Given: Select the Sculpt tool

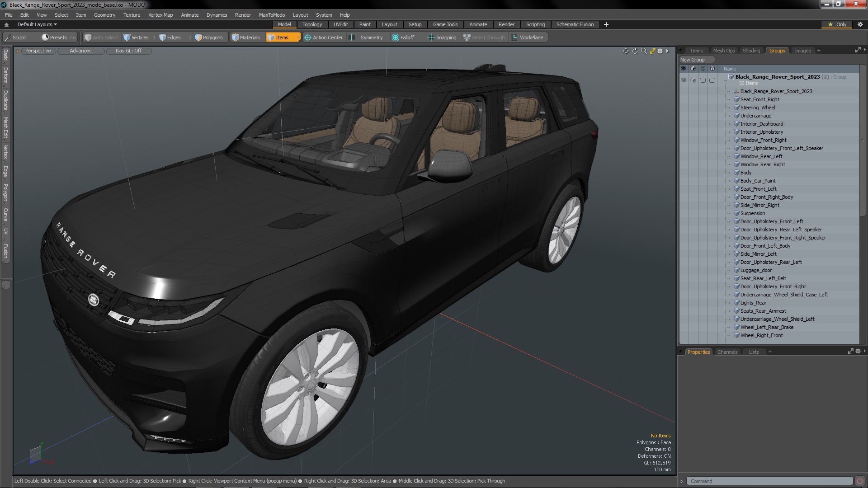Looking at the screenshot, I should pos(19,38).
